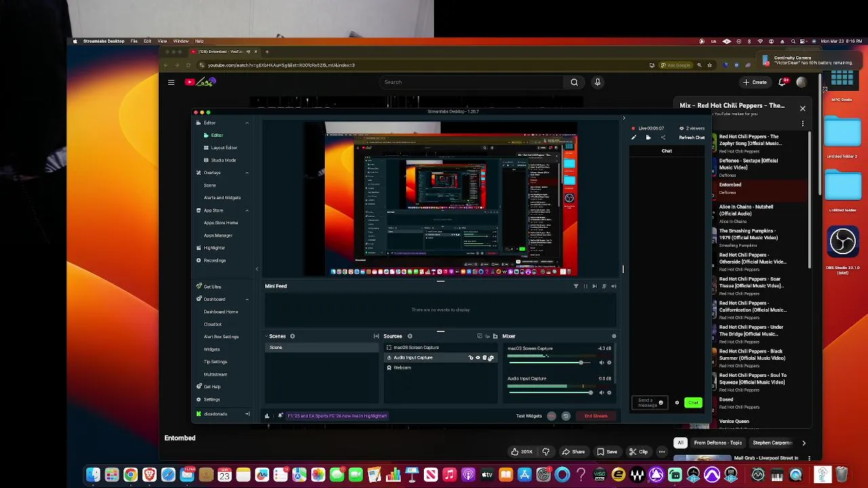This screenshot has height=488, width=868.
Task: Like the Entombed video (301K)
Action: 522,451
